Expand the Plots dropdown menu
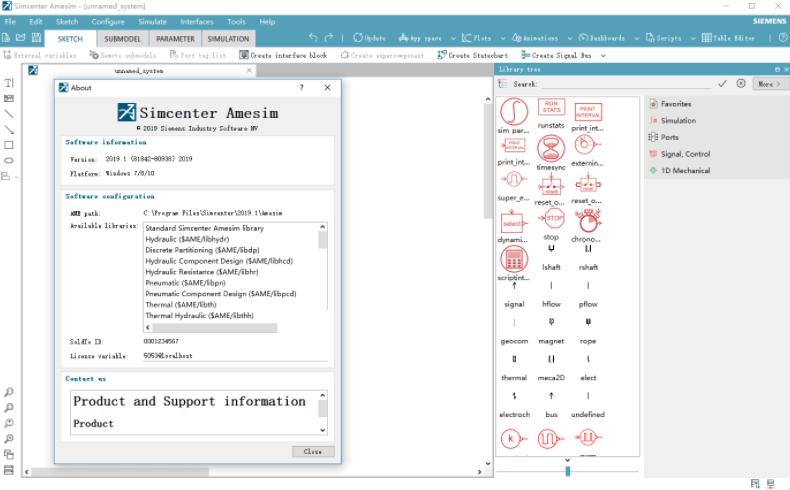Image resolution: width=790 pixels, height=490 pixels. pyautogui.click(x=479, y=38)
